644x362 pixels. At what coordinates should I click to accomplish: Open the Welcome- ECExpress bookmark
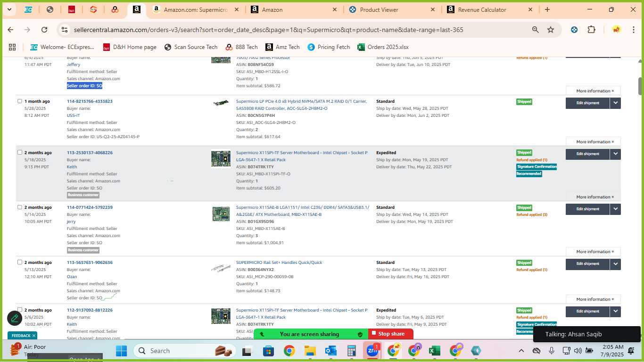pos(62,47)
